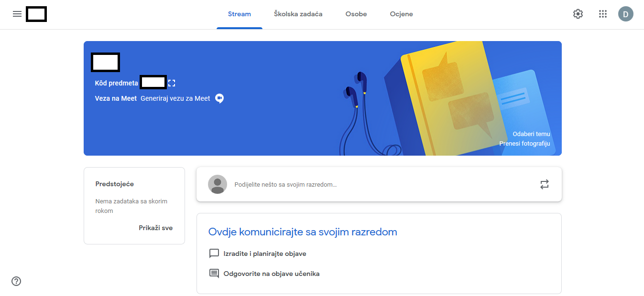
Task: Switch to the Stream tab
Action: click(x=240, y=14)
